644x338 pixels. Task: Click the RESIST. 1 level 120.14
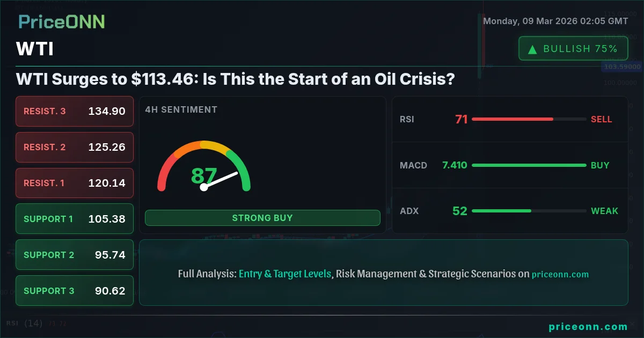(x=75, y=183)
